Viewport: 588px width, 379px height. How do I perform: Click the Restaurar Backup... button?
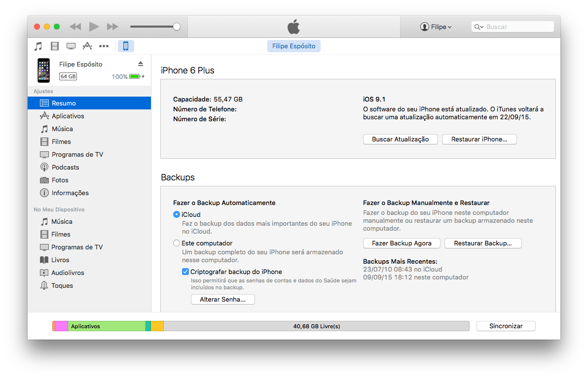pos(483,243)
